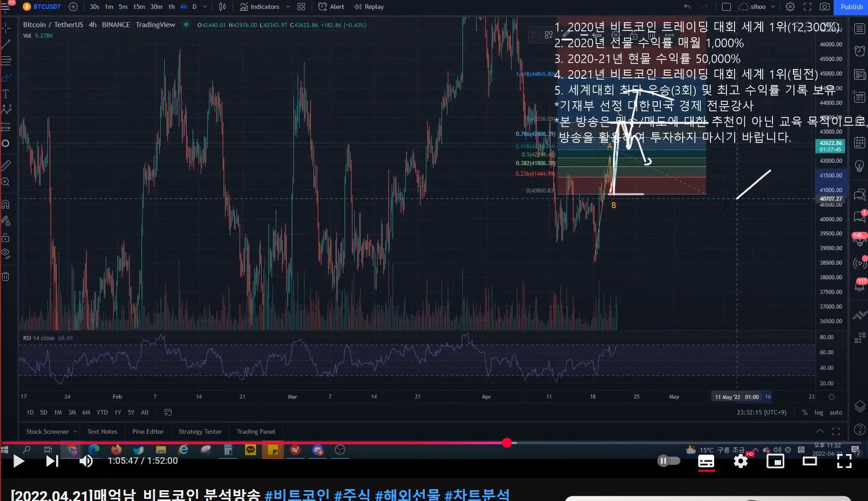Open the time axis settings gear
Screen dimensions: 868x501
(x=831, y=397)
